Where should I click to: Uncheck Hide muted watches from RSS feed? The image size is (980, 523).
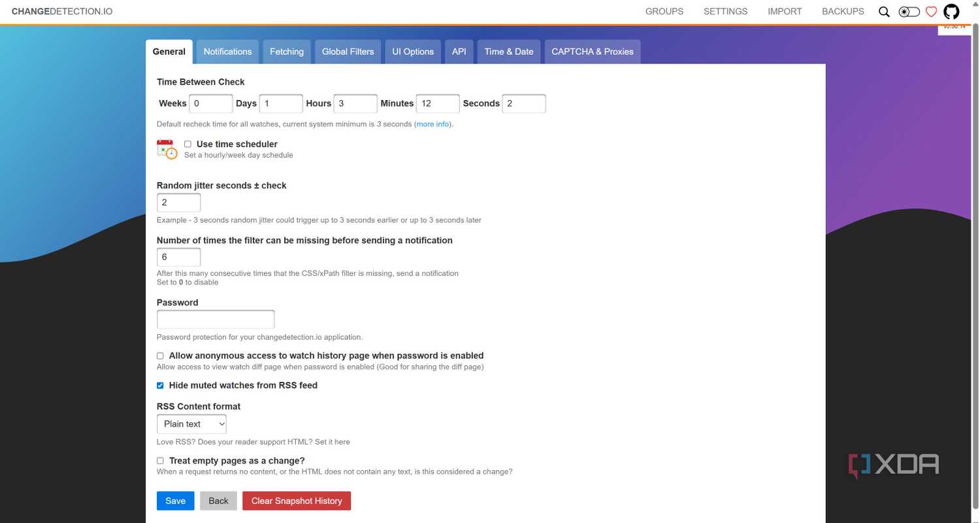160,385
